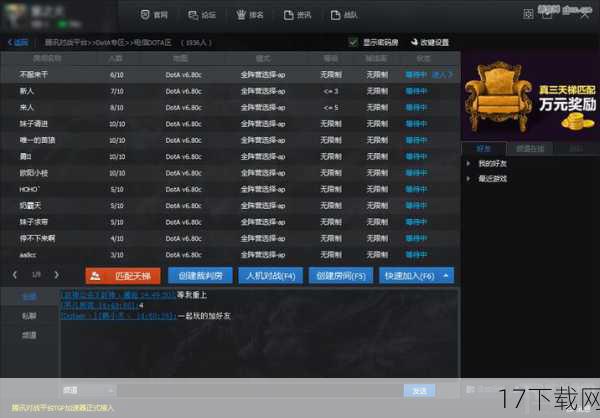The width and height of the screenshot is (600, 418).
Task: Click the <=5 level restriction cell
Action: pos(331,108)
